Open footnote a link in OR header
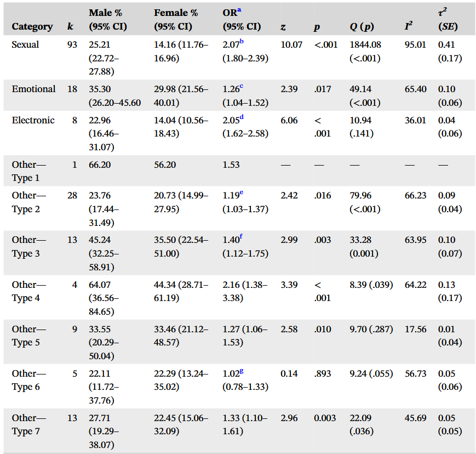The height and width of the screenshot is (454, 476). 238,10
